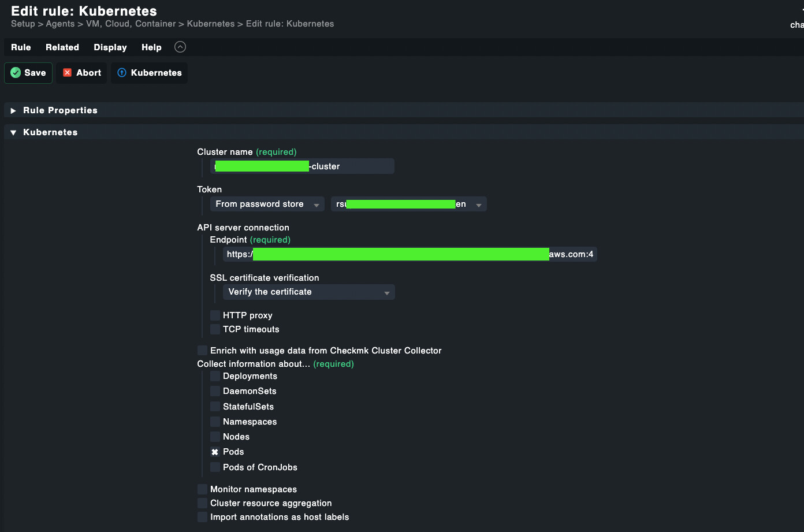Image resolution: width=804 pixels, height=532 pixels.
Task: Open the 'Verify the certificate' dropdown
Action: 308,292
